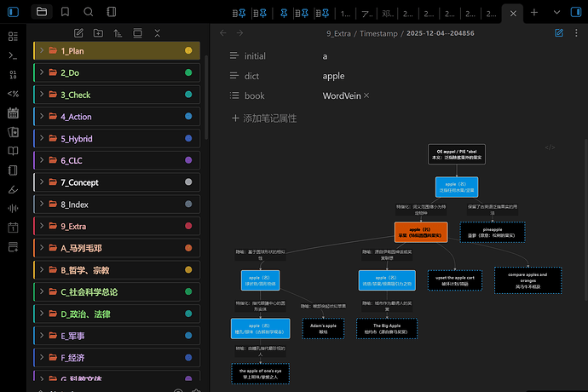Toggle the right sidebar visibility
The image size is (588, 392).
pyautogui.click(x=577, y=12)
